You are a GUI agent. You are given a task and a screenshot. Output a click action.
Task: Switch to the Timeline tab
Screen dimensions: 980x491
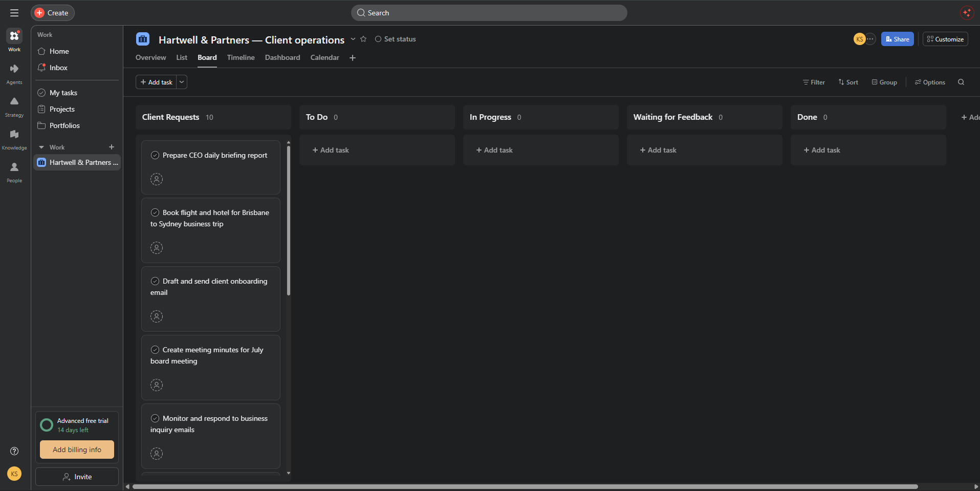click(x=241, y=57)
